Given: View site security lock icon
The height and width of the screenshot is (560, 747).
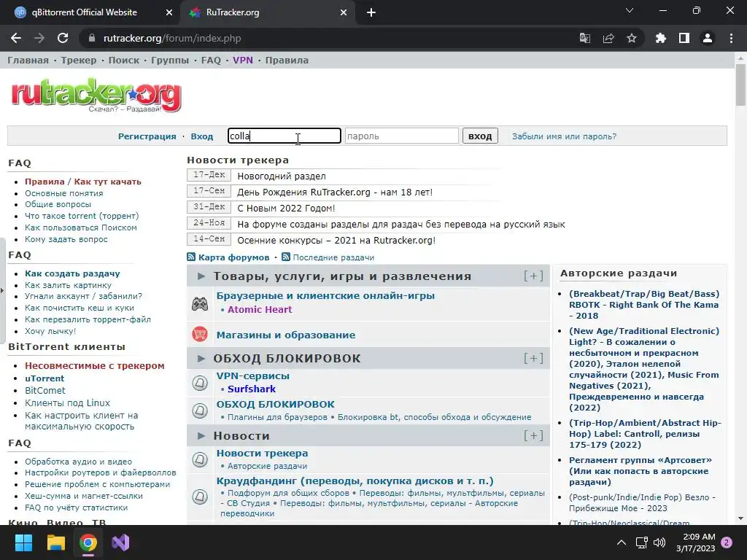Looking at the screenshot, I should [x=92, y=38].
